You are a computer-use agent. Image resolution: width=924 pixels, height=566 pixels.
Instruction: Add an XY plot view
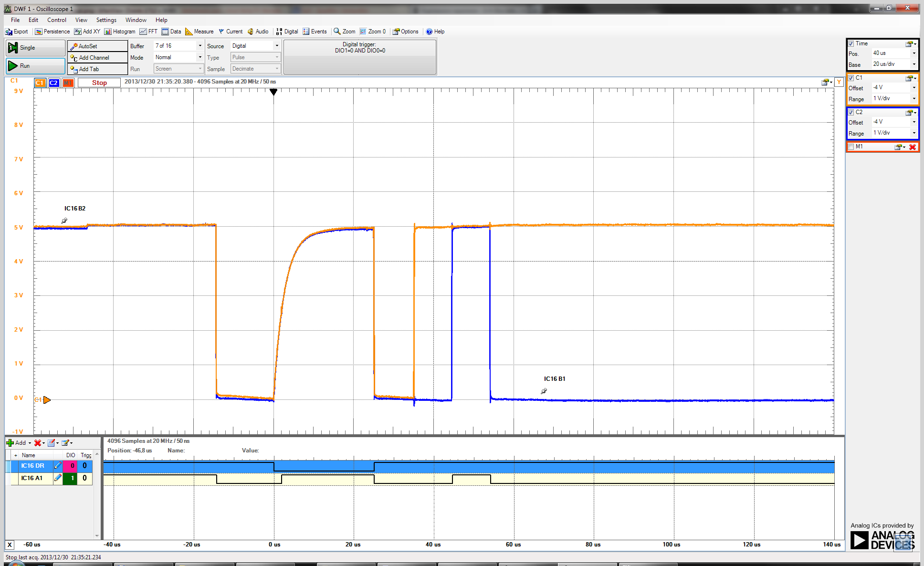[x=87, y=31]
